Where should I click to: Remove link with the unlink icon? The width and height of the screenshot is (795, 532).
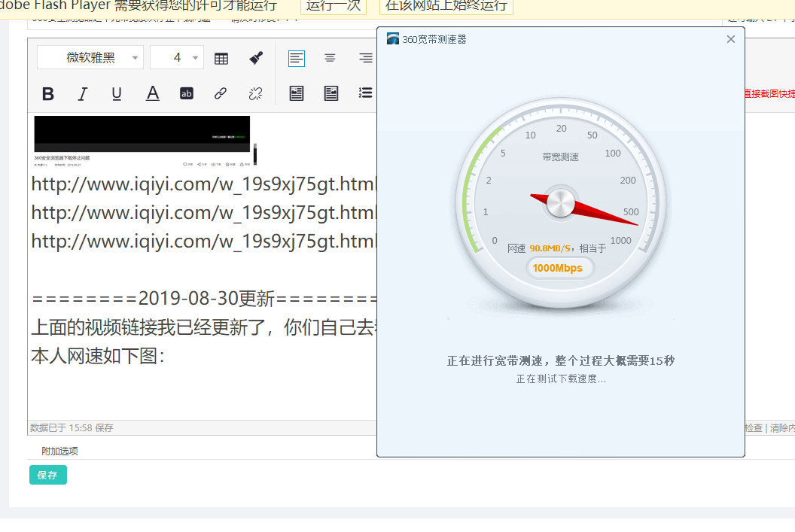(x=255, y=94)
